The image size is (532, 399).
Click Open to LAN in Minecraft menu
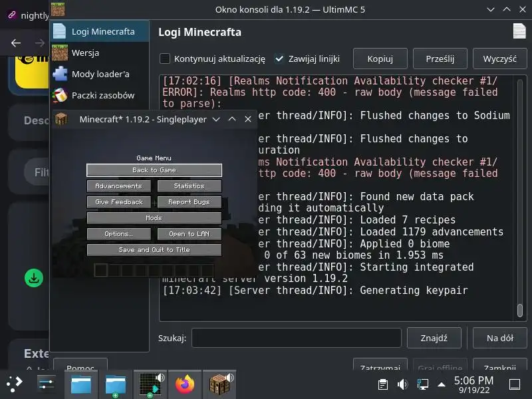190,234
